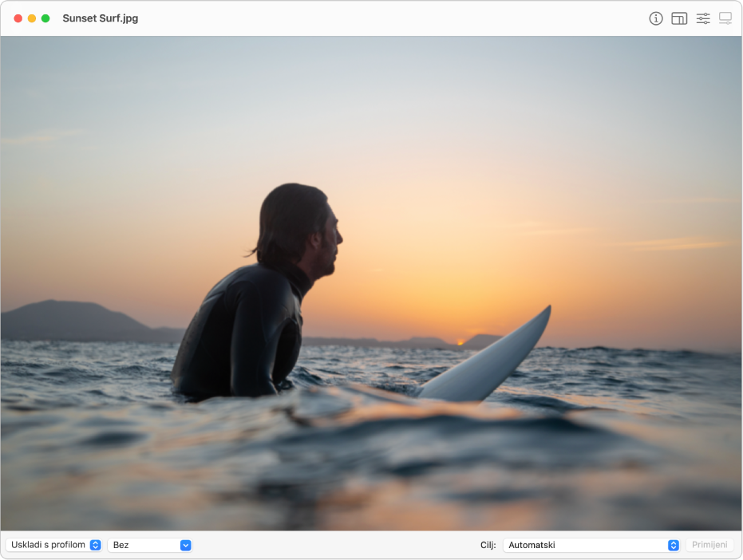Click the chevron on the Bez popup
Screen dimensions: 743x560
click(185, 545)
